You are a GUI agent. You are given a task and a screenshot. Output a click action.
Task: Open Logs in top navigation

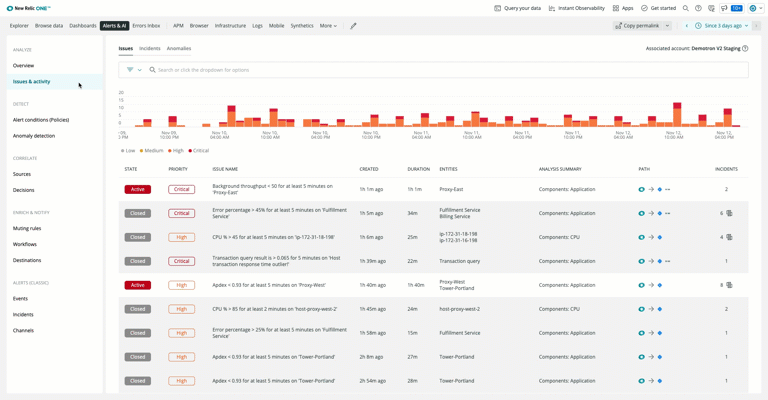[x=257, y=26]
